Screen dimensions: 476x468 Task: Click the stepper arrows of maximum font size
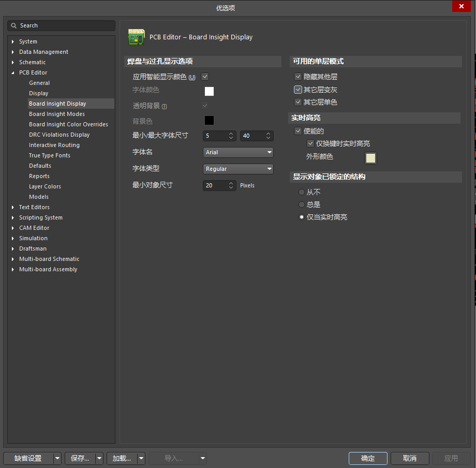coord(269,136)
